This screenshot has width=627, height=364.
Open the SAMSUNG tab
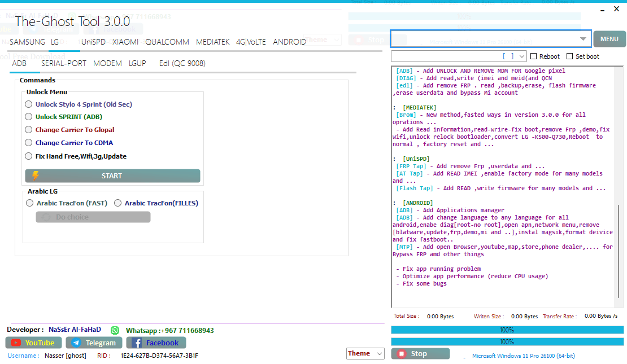click(x=27, y=42)
